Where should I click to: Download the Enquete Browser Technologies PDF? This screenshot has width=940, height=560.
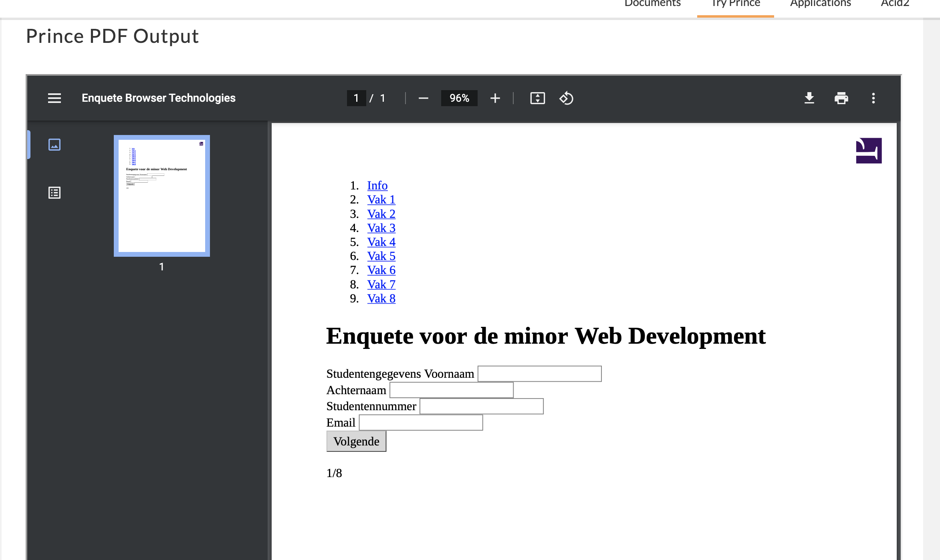click(809, 98)
